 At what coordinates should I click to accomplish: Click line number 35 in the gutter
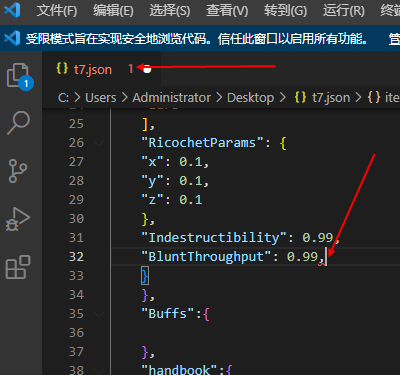[x=76, y=314]
